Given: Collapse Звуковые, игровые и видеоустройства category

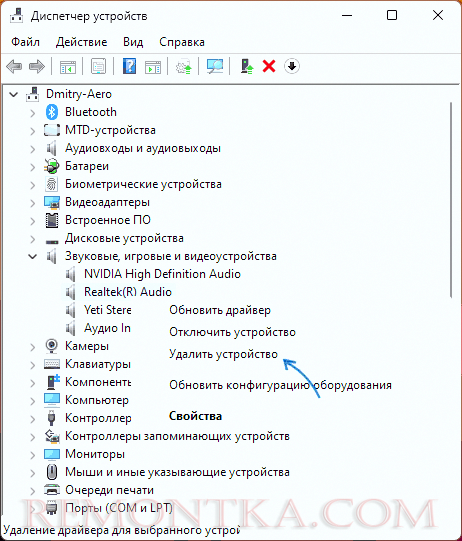Looking at the screenshot, I should pyautogui.click(x=32, y=256).
